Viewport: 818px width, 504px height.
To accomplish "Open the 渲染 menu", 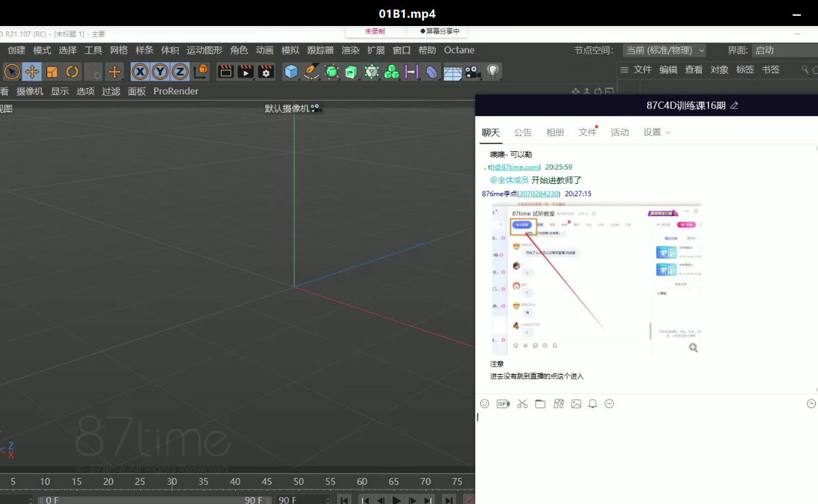I will pyautogui.click(x=350, y=51).
